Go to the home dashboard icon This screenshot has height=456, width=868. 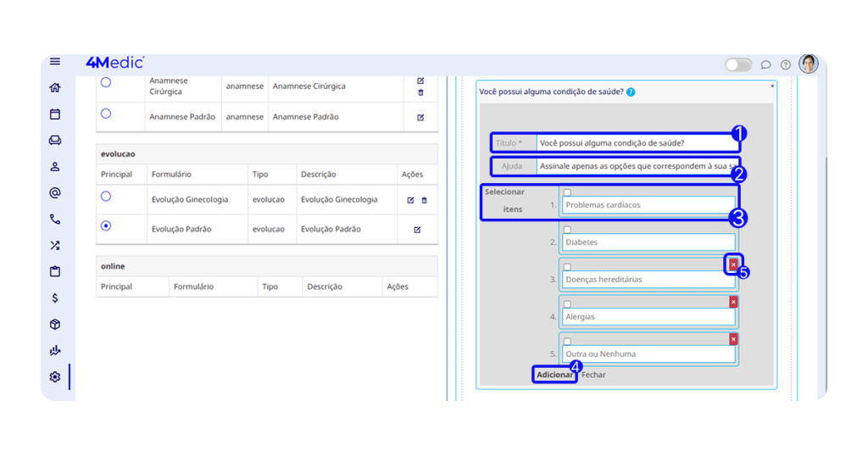tap(55, 87)
